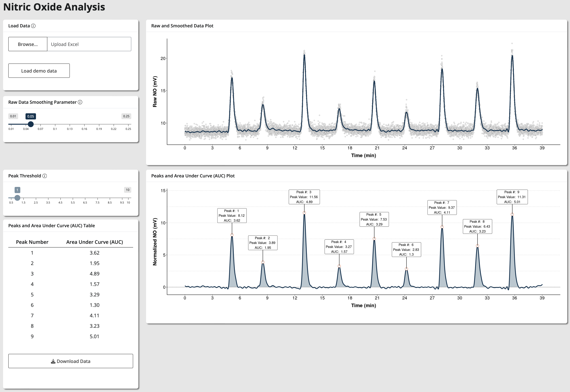Click the Peak Number column header
This screenshot has height=392, width=570.
pos(32,242)
